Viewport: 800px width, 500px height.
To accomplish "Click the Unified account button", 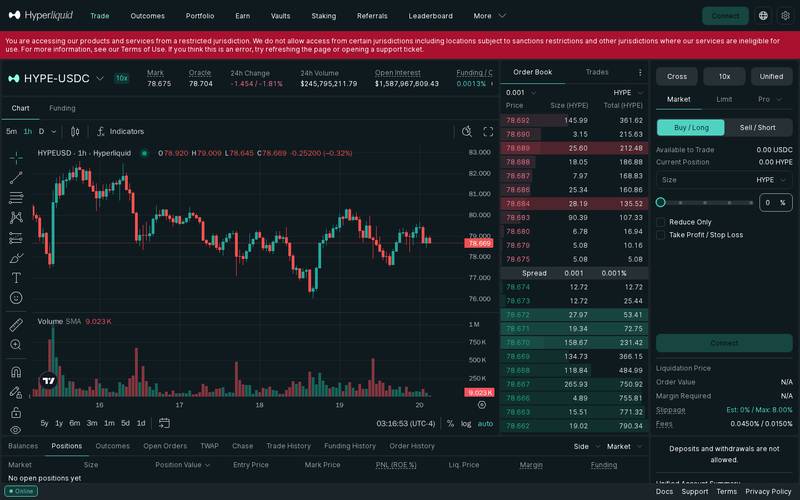I will click(771, 77).
